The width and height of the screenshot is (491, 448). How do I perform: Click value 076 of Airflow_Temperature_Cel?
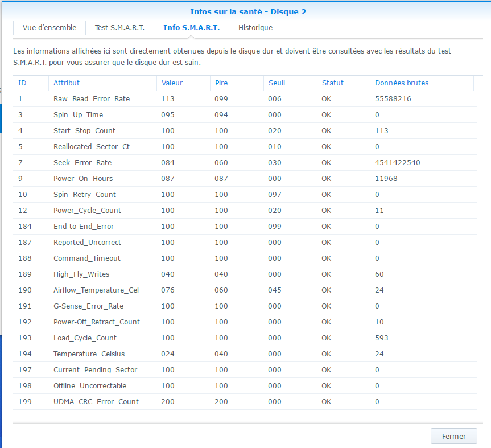[168, 290]
